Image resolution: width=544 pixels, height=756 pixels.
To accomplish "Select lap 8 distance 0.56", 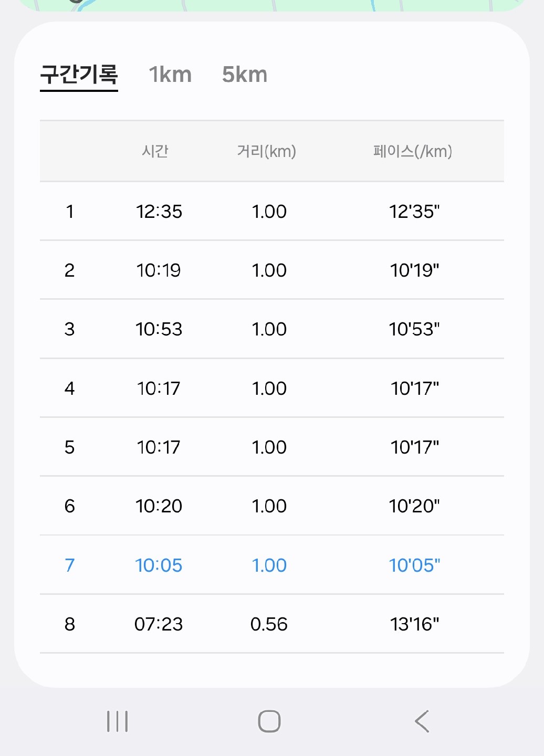I will coord(269,624).
